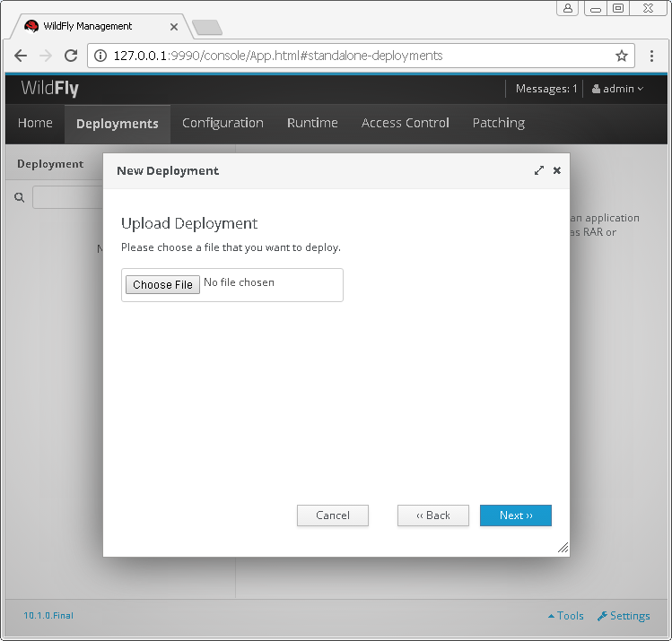
Task: Open Settings in the footer
Action: tap(624, 616)
